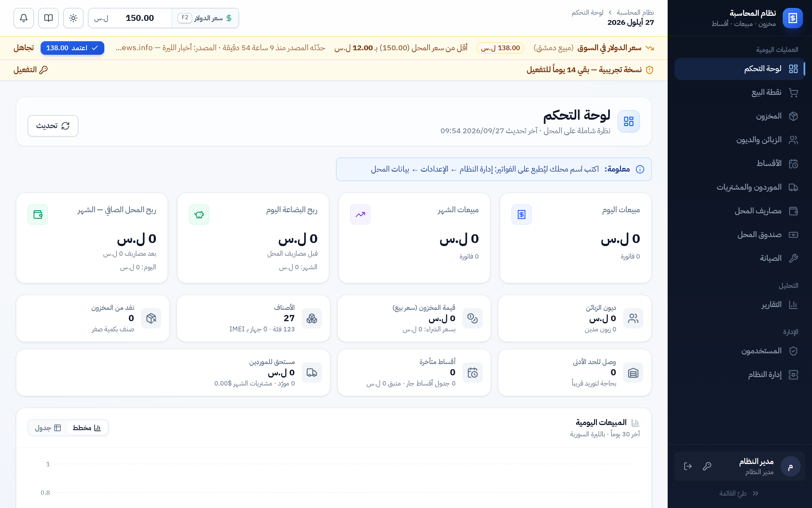Open the مبيعات اليوم card
The image size is (812, 508).
pyautogui.click(x=575, y=238)
